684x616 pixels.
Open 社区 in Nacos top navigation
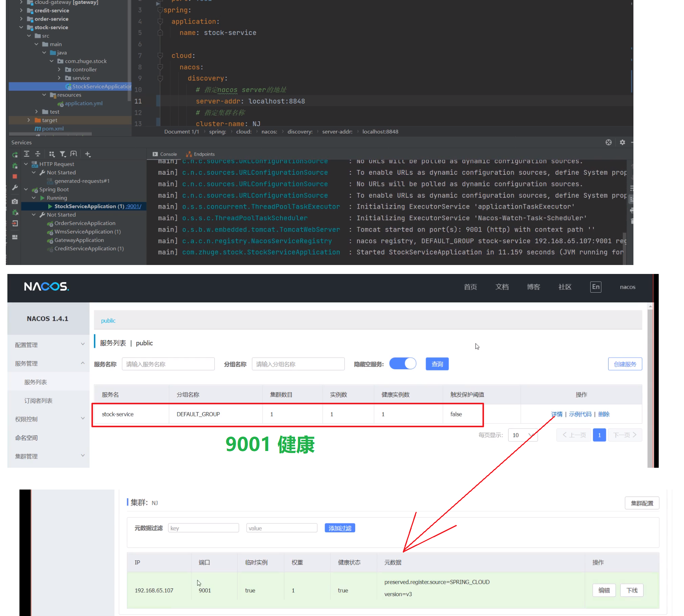click(x=565, y=287)
